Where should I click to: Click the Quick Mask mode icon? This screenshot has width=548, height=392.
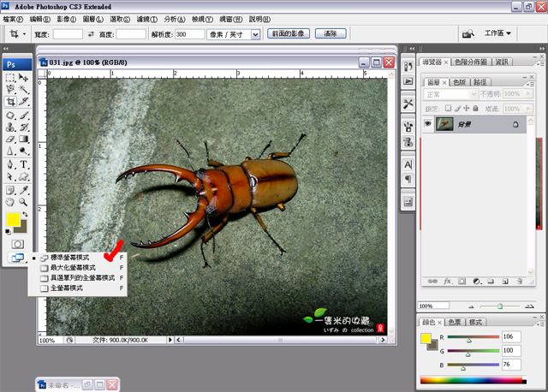click(17, 244)
